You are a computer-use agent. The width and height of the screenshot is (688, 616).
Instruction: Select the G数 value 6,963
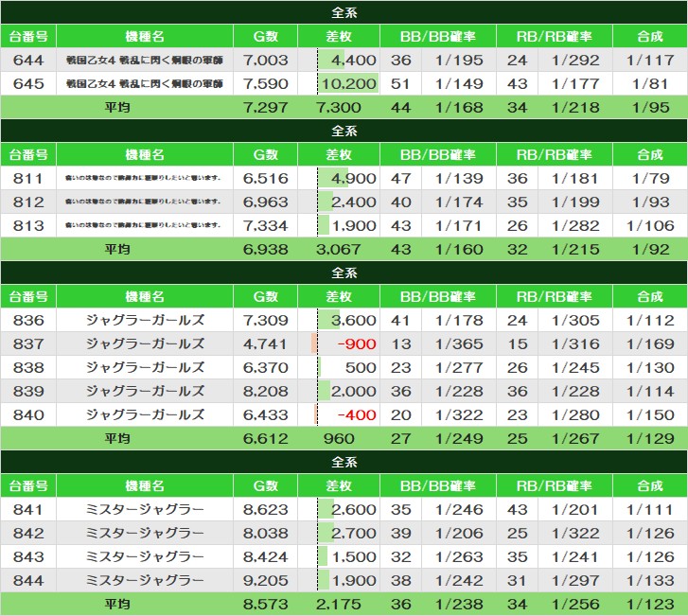pyautogui.click(x=266, y=202)
